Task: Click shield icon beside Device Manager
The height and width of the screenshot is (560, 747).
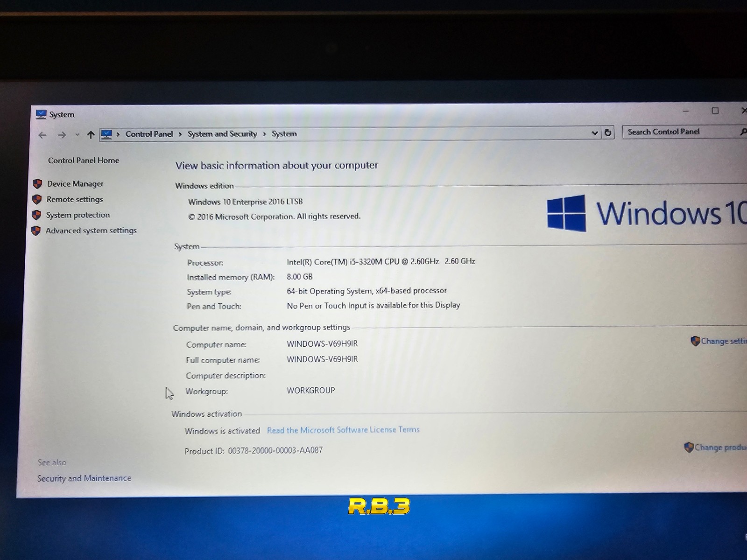Action: pyautogui.click(x=37, y=184)
